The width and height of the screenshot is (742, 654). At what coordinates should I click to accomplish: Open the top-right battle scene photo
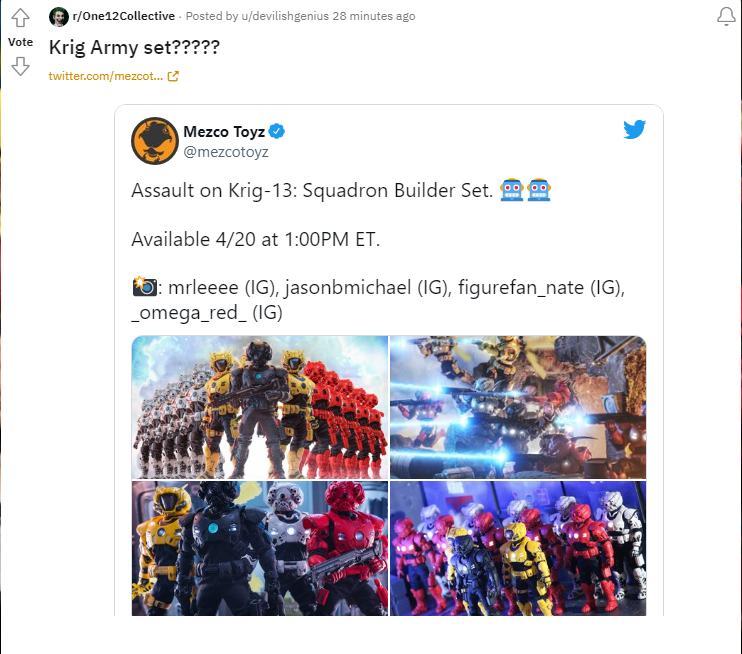click(x=518, y=407)
